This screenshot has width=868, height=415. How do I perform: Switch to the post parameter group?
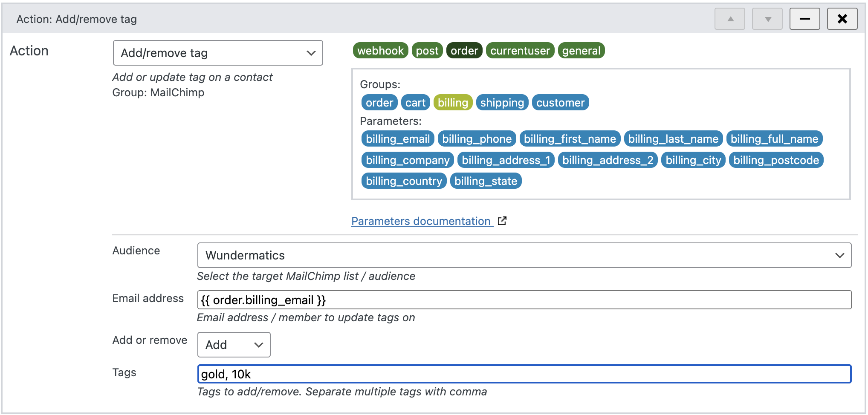[x=427, y=50]
